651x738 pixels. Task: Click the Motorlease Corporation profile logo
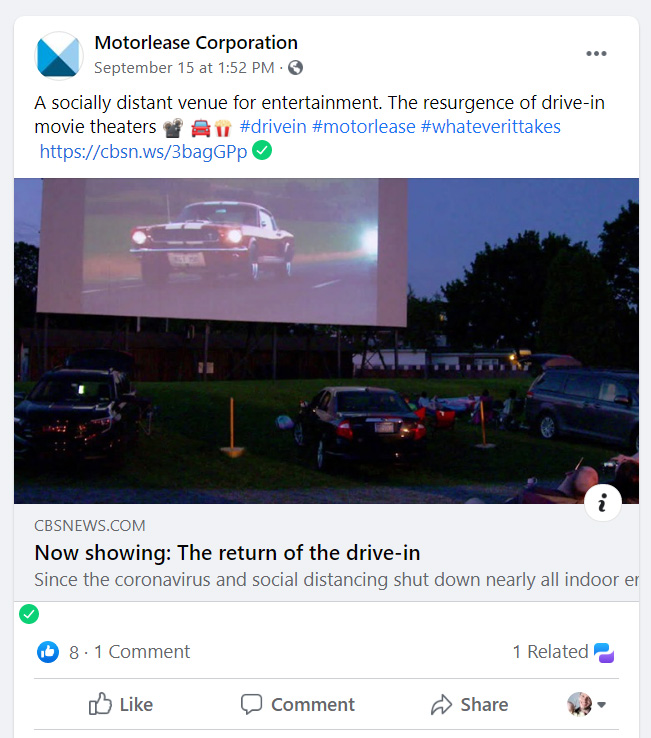59,56
